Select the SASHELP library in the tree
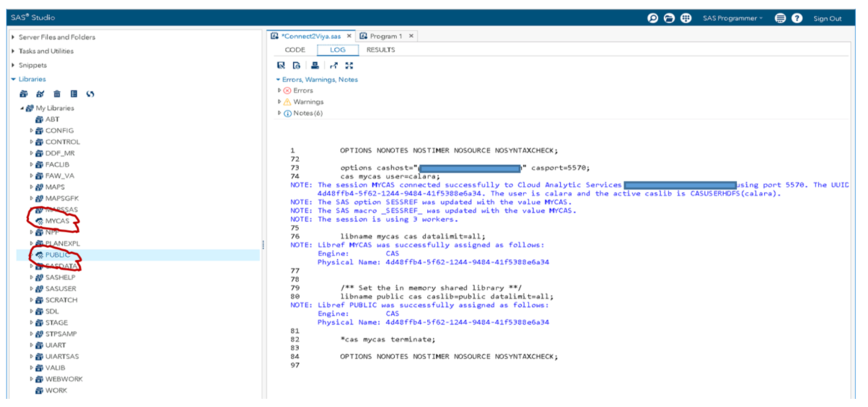This screenshot has width=868, height=407. coord(61,277)
